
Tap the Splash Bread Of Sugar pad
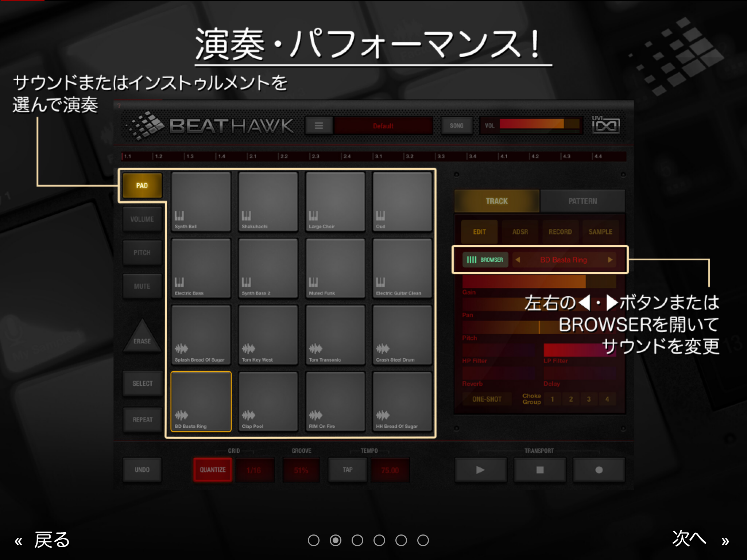point(201,335)
